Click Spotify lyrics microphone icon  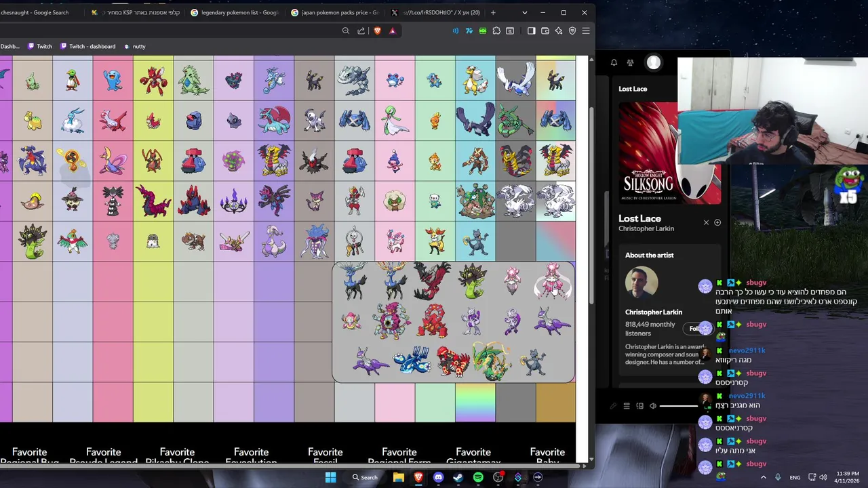tap(613, 406)
